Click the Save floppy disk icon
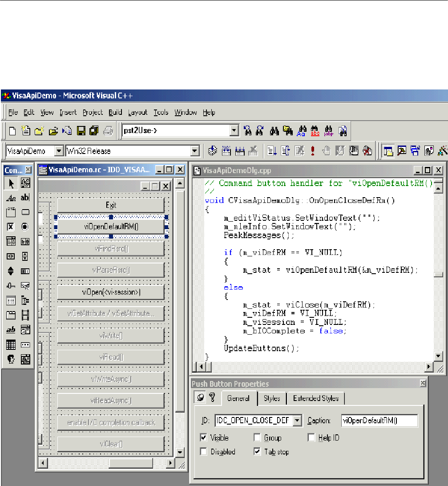Viewport: 448px width, 486px height. tap(81, 131)
